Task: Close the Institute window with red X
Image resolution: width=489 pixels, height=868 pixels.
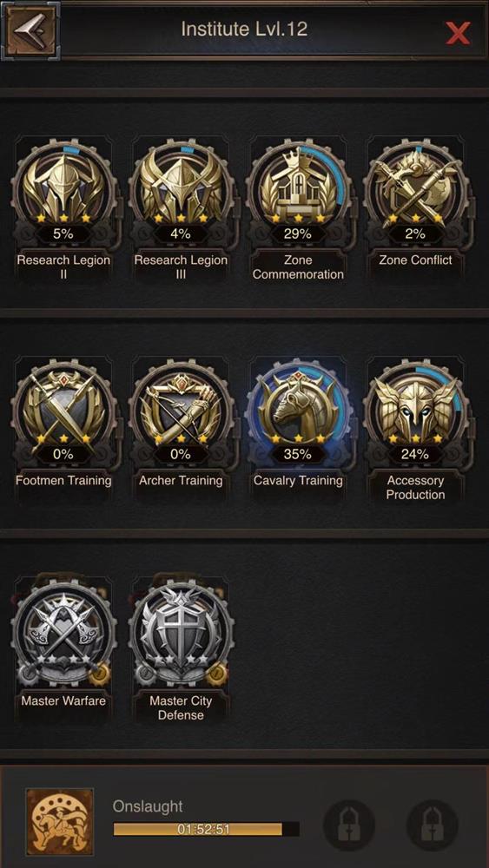Action: click(x=458, y=33)
